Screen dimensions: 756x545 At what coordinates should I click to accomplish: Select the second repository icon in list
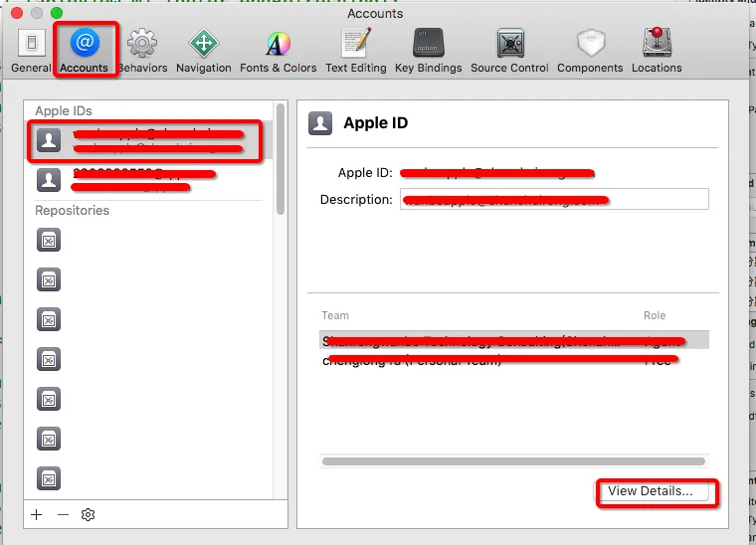tap(49, 280)
